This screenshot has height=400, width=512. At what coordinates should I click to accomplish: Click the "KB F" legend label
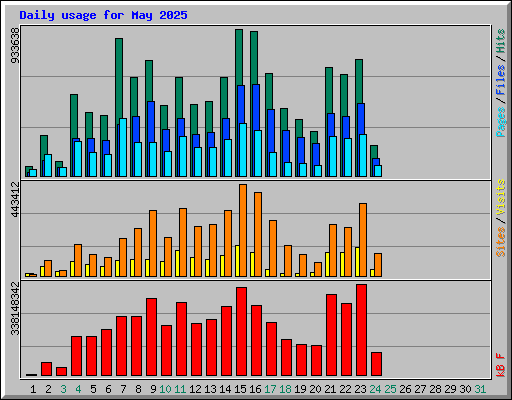click(500, 365)
